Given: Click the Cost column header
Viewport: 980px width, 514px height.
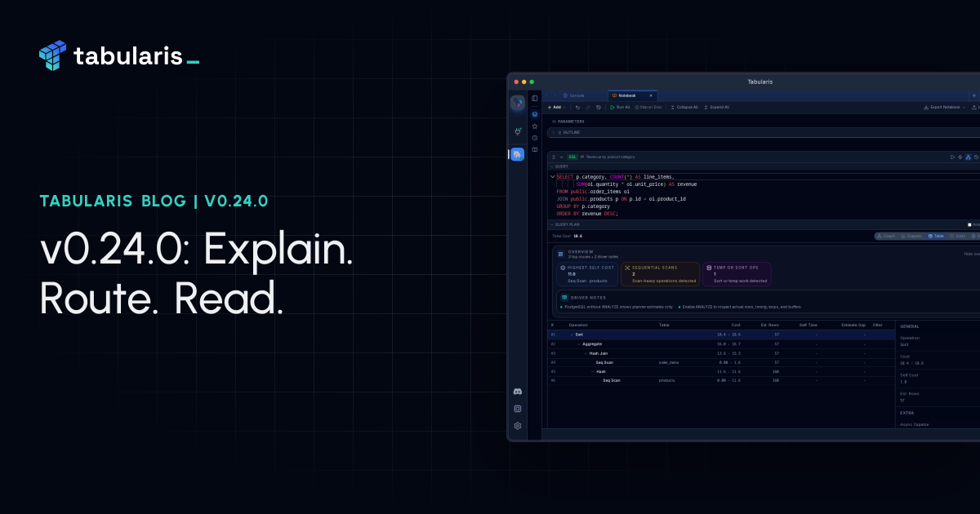Looking at the screenshot, I should point(736,325).
